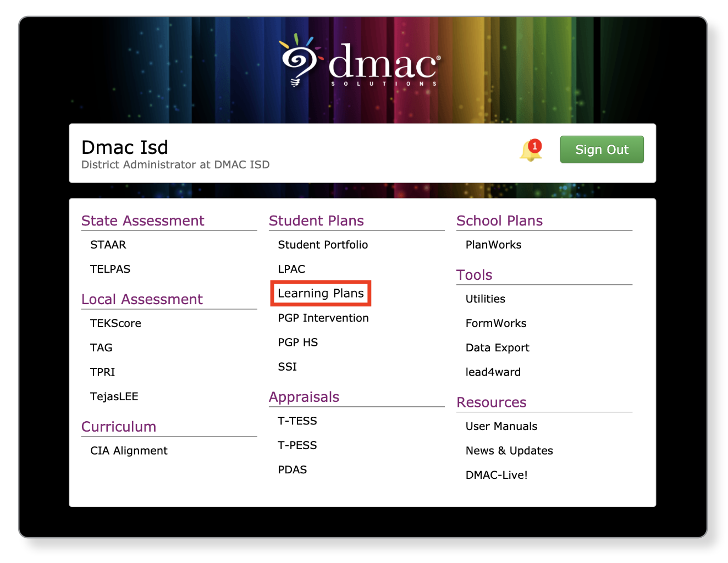Click the Sign Out button
The width and height of the screenshot is (728, 563).
602,150
